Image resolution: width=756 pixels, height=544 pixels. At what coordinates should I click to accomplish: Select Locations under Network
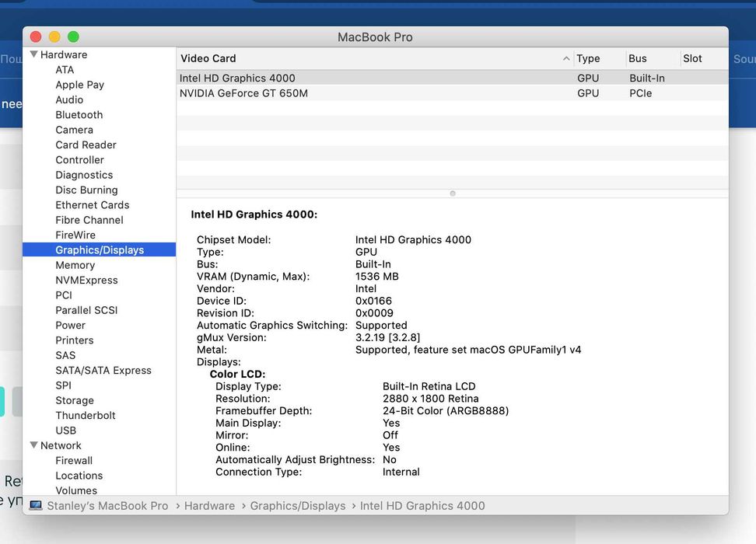pyautogui.click(x=79, y=476)
